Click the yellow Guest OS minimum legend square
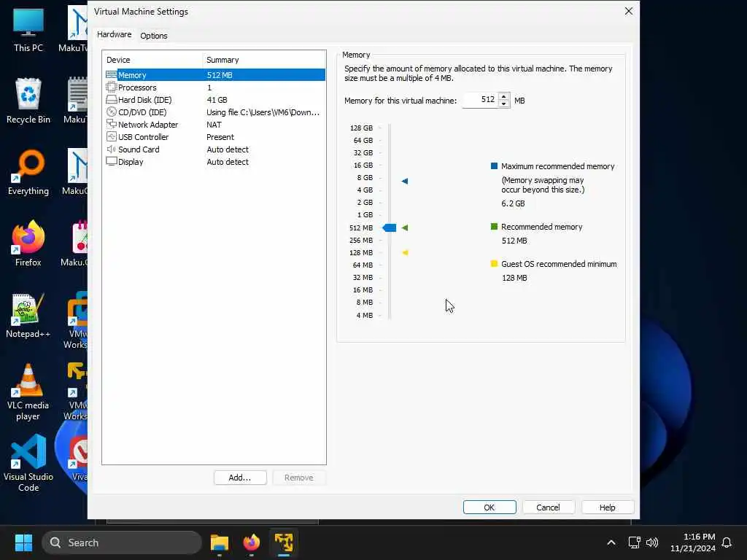This screenshot has width=747, height=560. [x=494, y=263]
